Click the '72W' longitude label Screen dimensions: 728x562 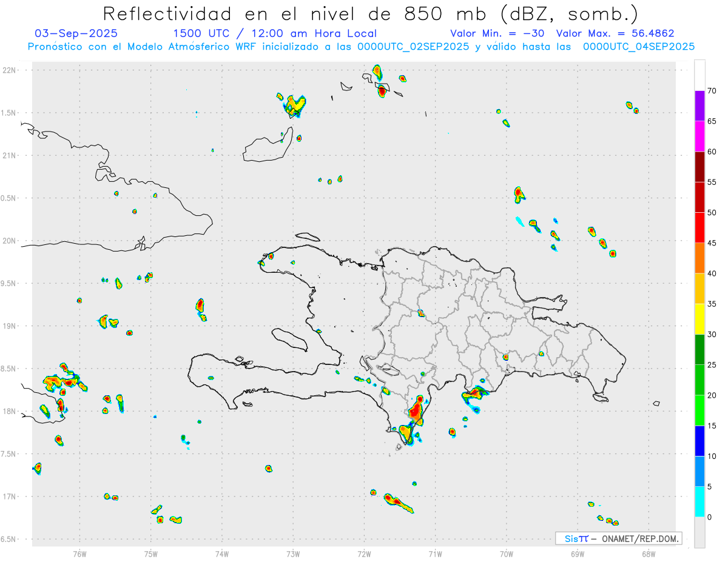(x=365, y=554)
